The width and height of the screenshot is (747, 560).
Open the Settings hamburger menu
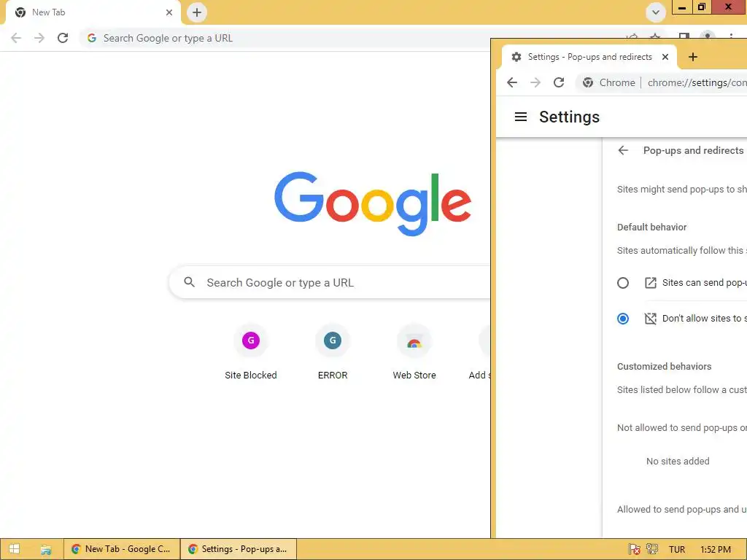pos(521,117)
